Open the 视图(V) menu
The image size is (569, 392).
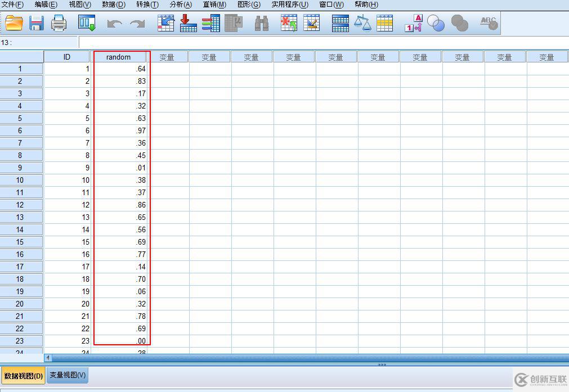80,4
